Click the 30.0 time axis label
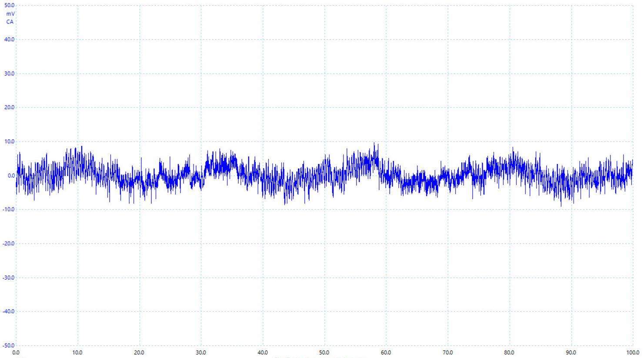644x358 pixels. point(201,353)
